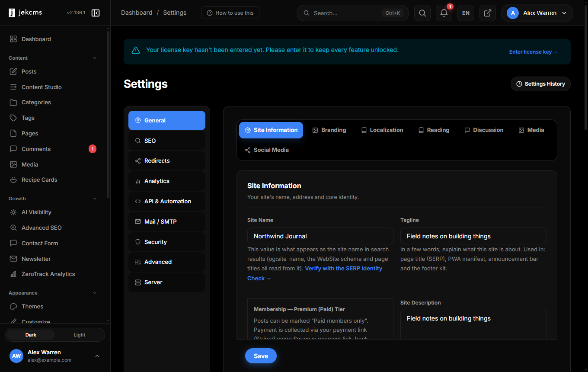Open the site in new window icon
Screen dimensions: 588x372
tap(487, 13)
